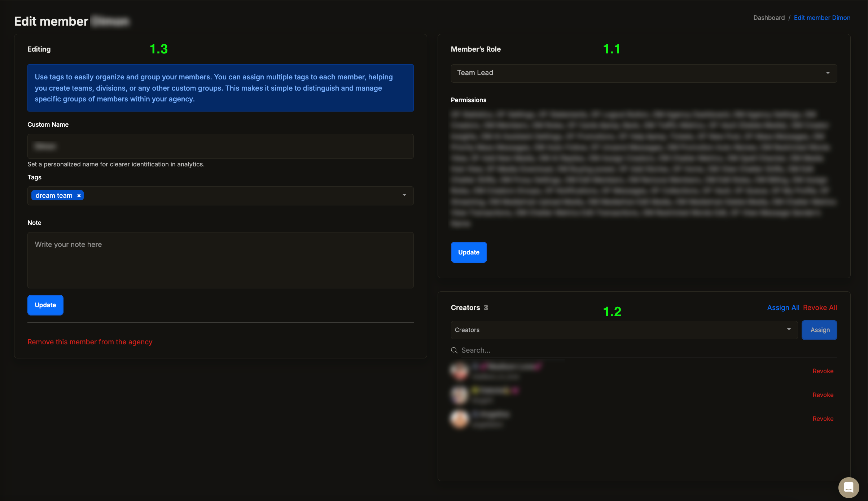Click Edit member Dimon breadcrumb
The image size is (868, 501).
(x=822, y=18)
